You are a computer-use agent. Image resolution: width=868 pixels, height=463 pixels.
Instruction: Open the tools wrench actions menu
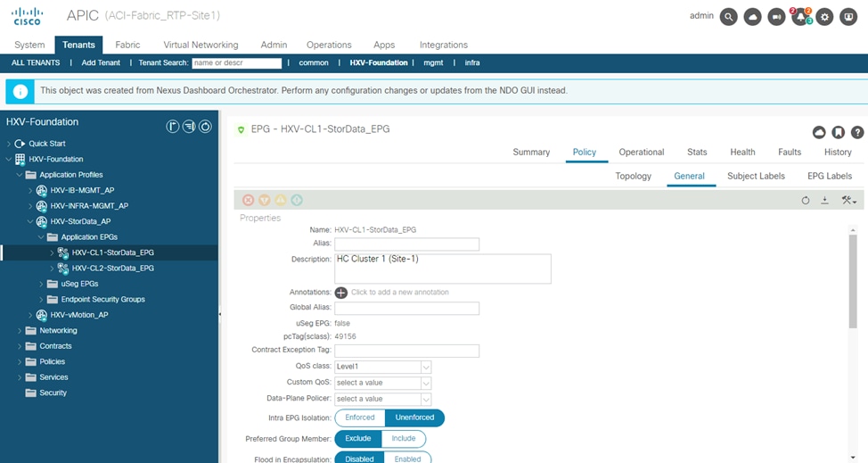(x=848, y=201)
